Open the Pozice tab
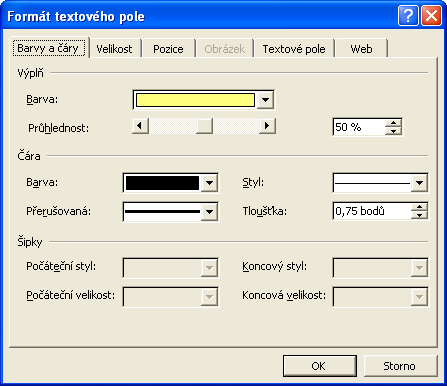 point(168,49)
